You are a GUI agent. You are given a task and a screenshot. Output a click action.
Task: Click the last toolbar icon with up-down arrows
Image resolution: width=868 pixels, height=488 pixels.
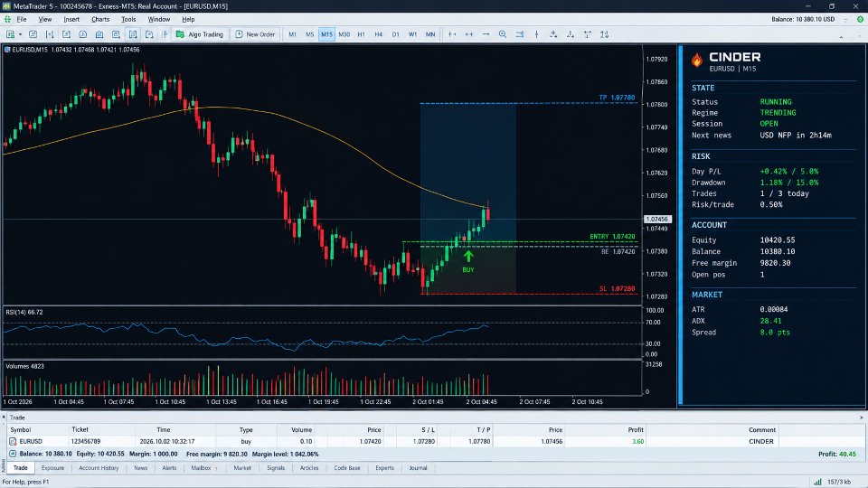click(605, 34)
